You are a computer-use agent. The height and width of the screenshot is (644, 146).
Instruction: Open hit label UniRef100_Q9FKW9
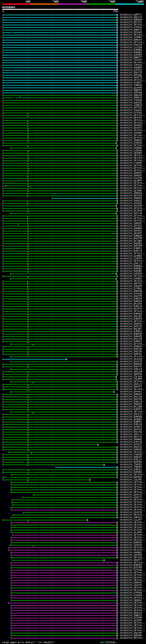(x=131, y=93)
